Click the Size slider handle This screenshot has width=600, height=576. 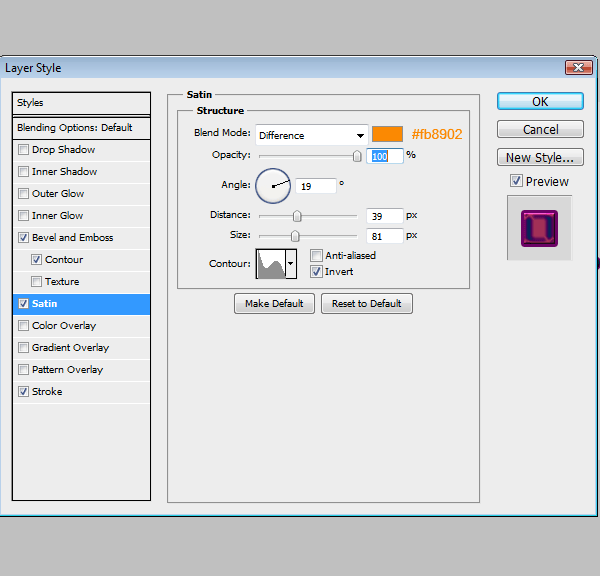[x=295, y=236]
